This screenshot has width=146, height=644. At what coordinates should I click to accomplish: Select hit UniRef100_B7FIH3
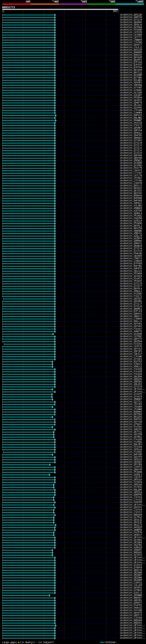(x=131, y=63)
